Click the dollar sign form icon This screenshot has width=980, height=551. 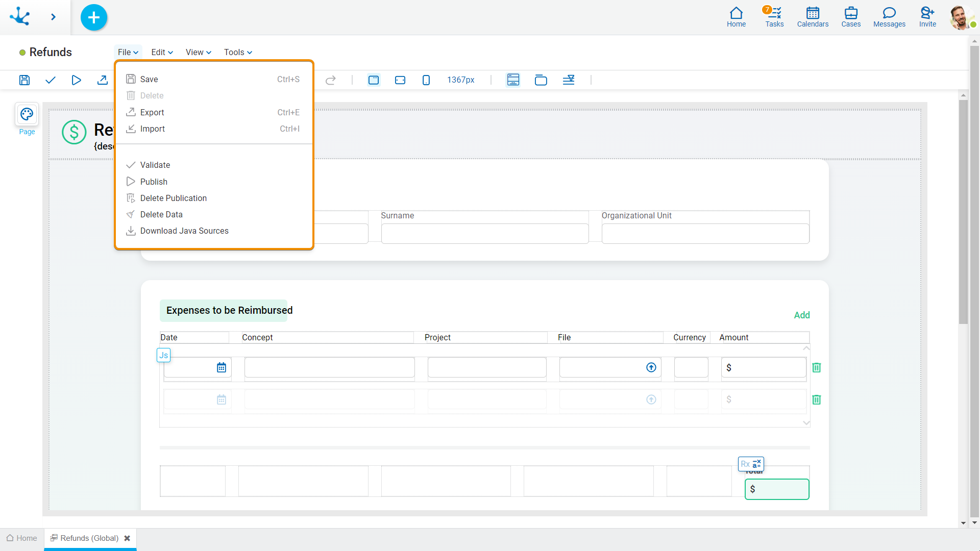click(x=74, y=132)
